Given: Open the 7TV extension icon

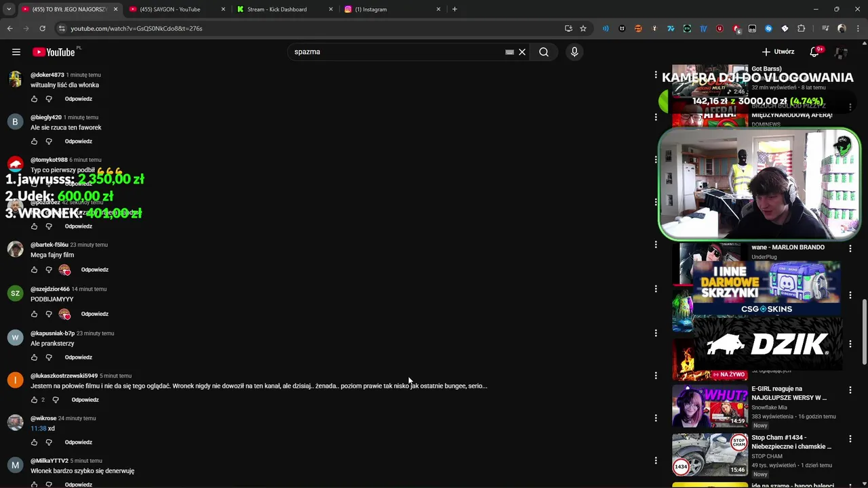Looking at the screenshot, I should [671, 28].
